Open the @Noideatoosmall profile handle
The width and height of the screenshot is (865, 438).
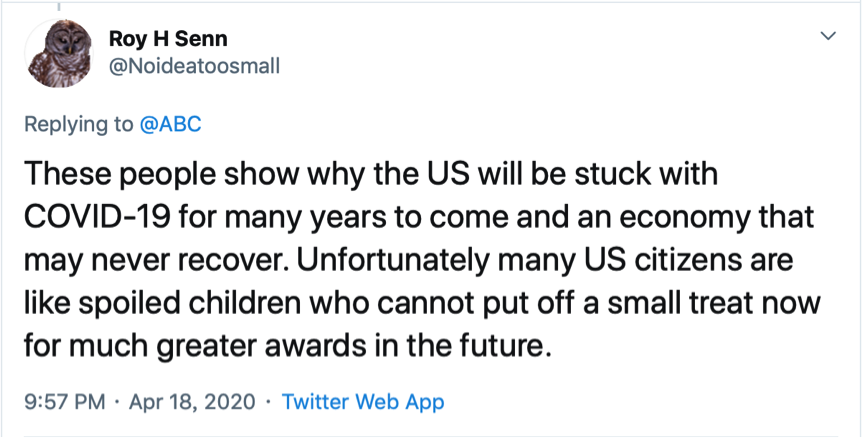click(x=193, y=66)
